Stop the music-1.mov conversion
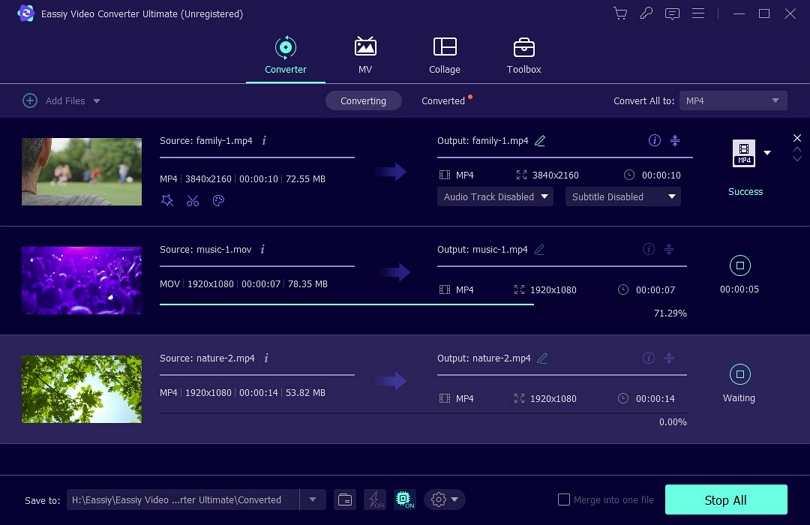Screen dimensions: 810x525 point(739,265)
